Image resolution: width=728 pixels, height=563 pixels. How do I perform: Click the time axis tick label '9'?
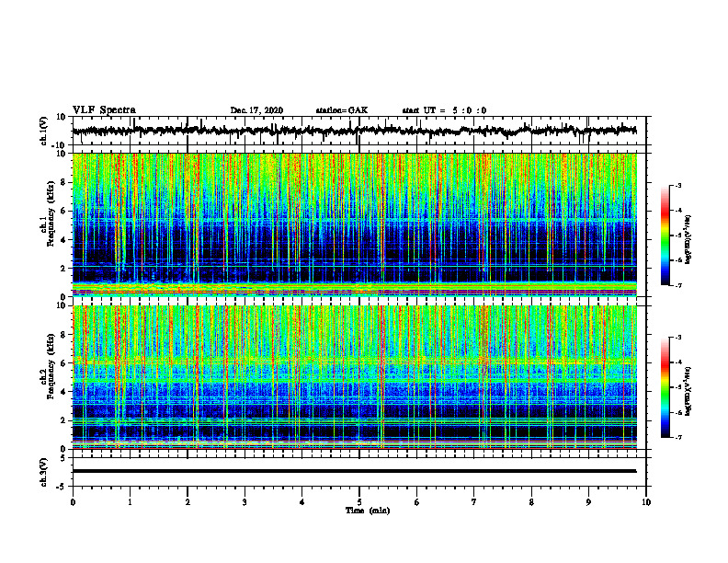[x=588, y=502]
